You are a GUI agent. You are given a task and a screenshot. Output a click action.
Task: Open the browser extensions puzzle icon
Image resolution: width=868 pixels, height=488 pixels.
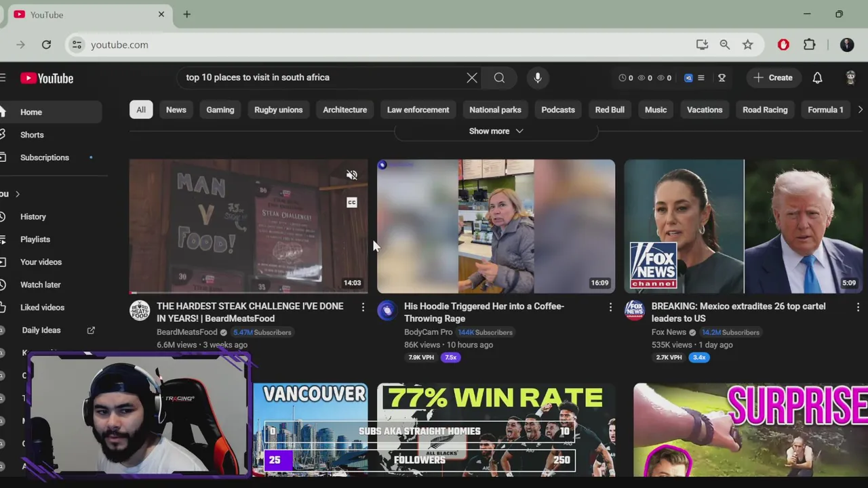809,45
